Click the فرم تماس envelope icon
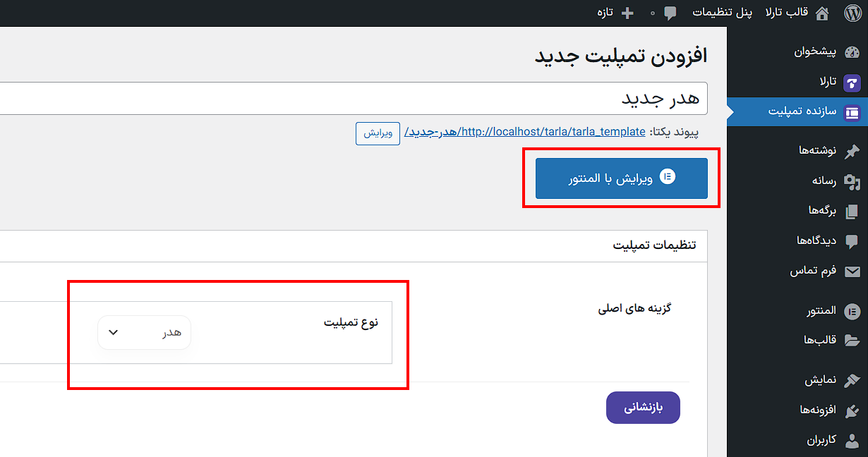The height and width of the screenshot is (457, 868). pyautogui.click(x=852, y=272)
